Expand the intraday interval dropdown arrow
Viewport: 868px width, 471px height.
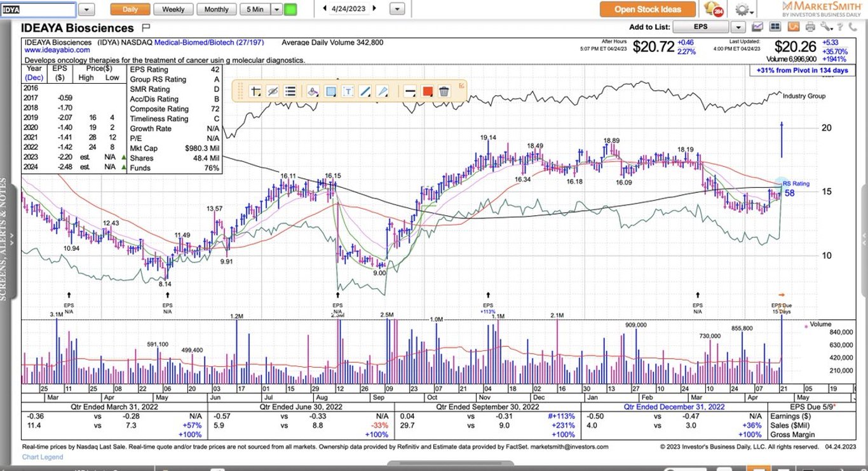[276, 10]
